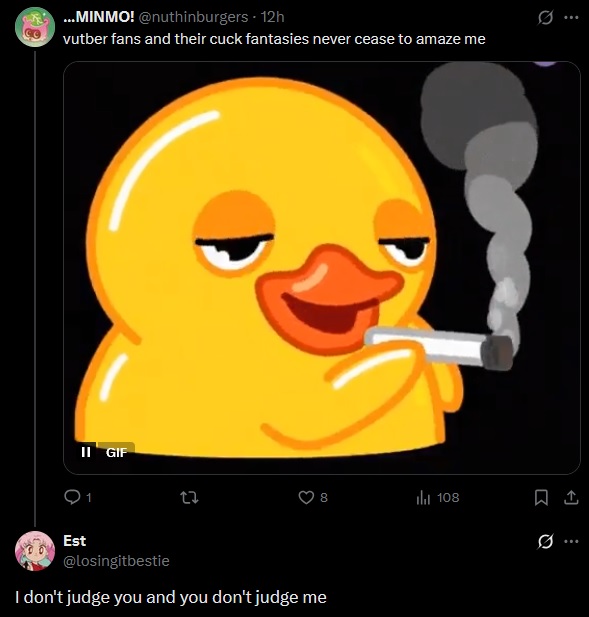Viewport: 589px width, 617px height.
Task: Click the GIF label badge
Action: (116, 452)
